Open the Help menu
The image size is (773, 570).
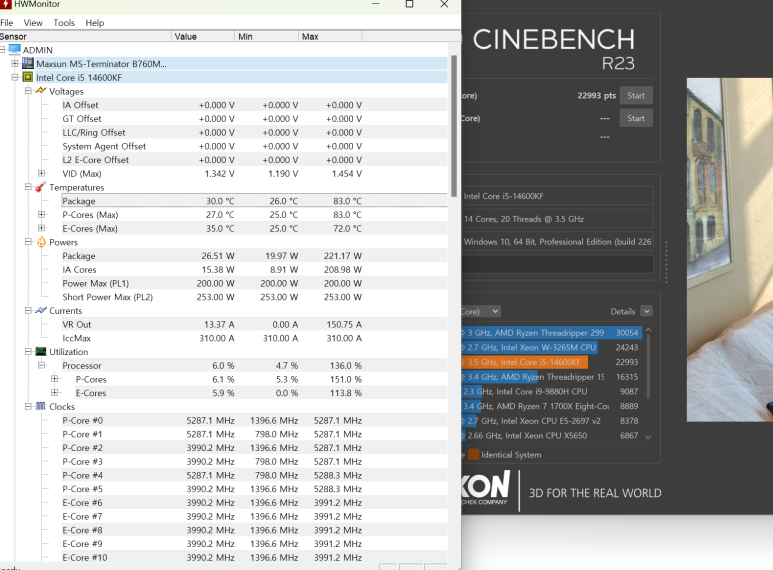pyautogui.click(x=95, y=23)
